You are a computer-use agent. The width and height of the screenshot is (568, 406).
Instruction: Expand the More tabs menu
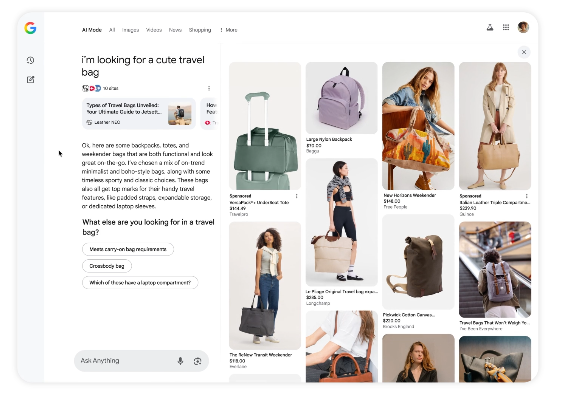(x=229, y=30)
